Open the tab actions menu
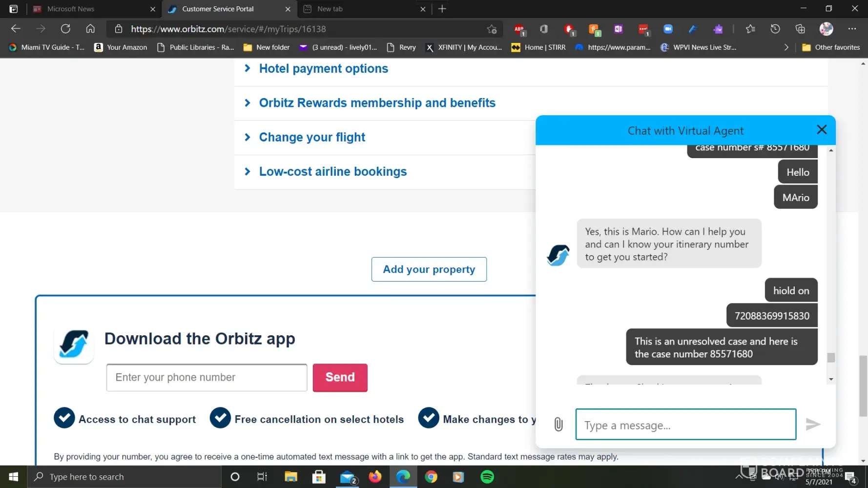The height and width of the screenshot is (488, 868). pos(14,9)
